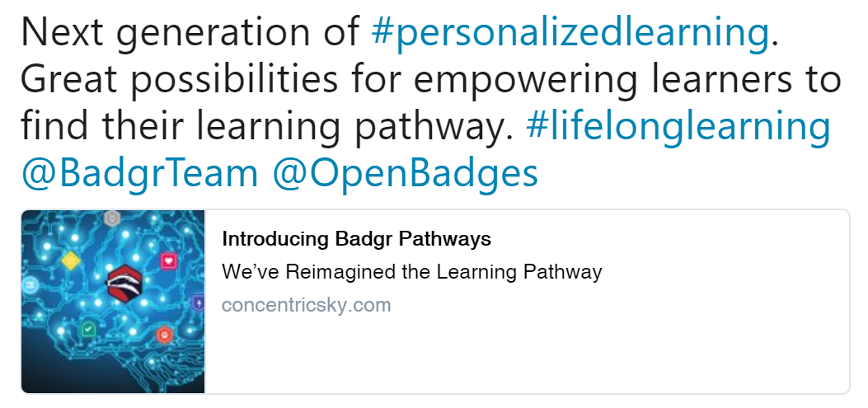Click the purple lightning shield badge
This screenshot has height=408, width=868.
pyautogui.click(x=198, y=302)
